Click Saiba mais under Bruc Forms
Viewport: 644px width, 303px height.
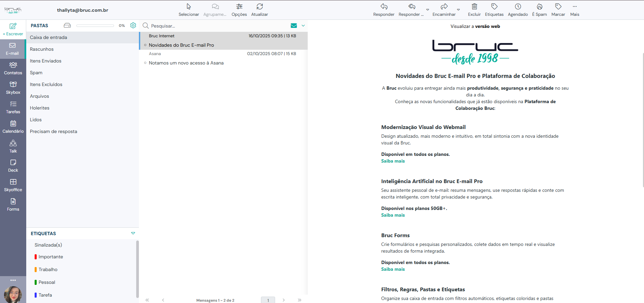click(x=393, y=269)
